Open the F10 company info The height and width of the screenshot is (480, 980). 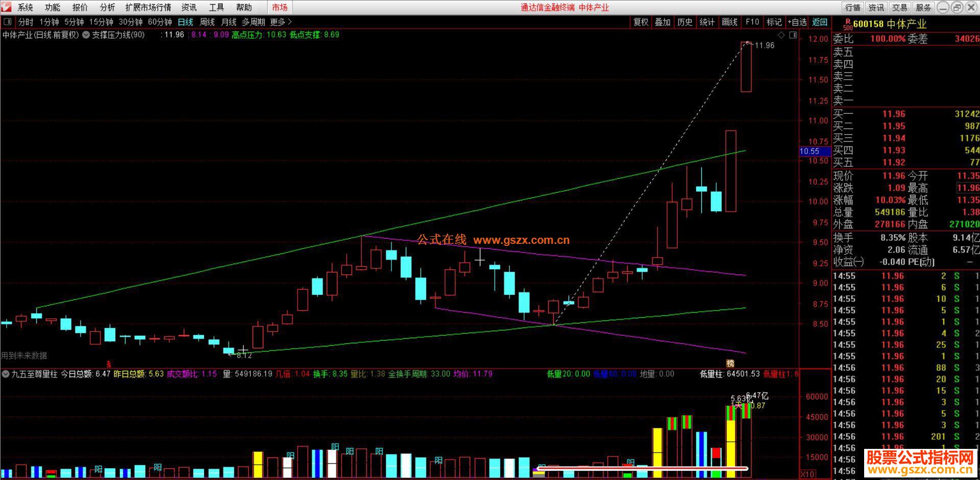(x=752, y=22)
